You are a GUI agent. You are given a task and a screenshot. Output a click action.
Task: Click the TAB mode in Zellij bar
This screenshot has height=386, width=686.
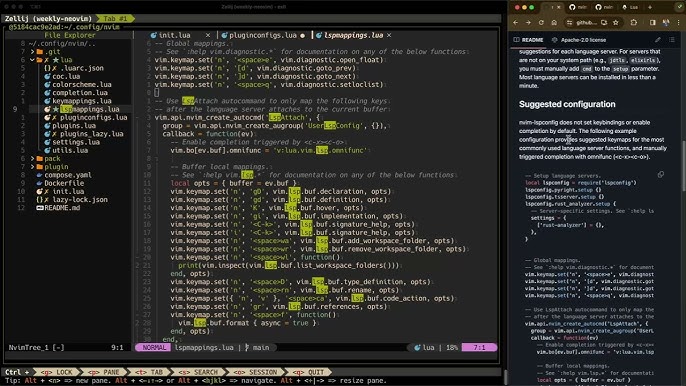click(x=149, y=372)
